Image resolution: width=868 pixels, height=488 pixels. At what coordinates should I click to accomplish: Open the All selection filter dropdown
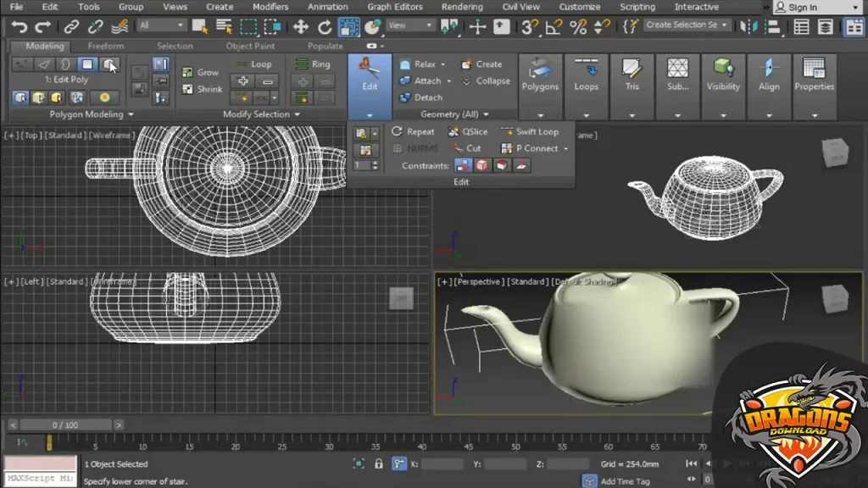(161, 26)
